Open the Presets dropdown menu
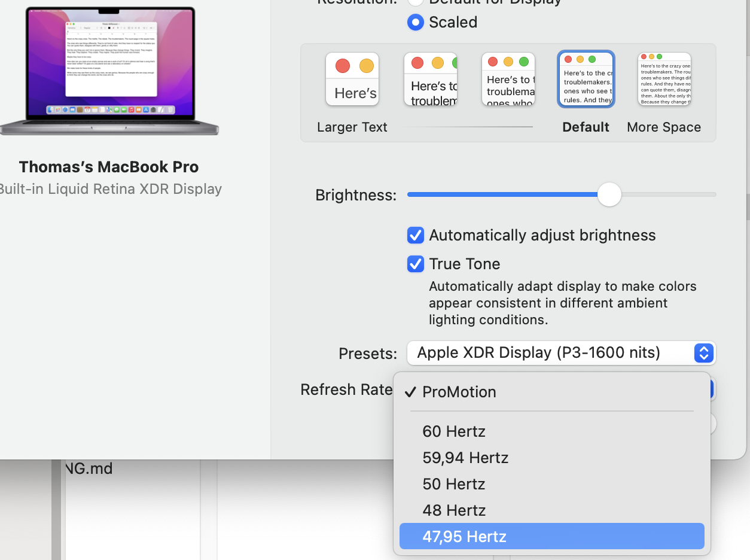750x560 pixels. click(x=550, y=353)
